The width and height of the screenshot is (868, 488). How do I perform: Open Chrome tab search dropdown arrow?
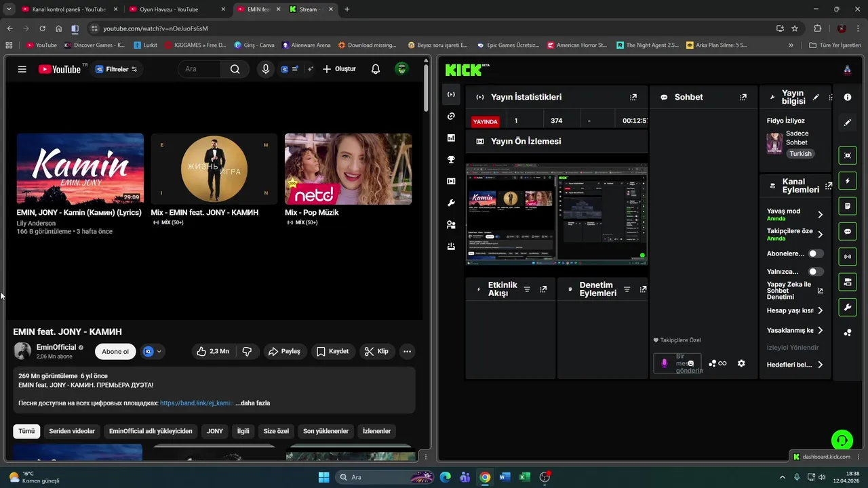7,9
